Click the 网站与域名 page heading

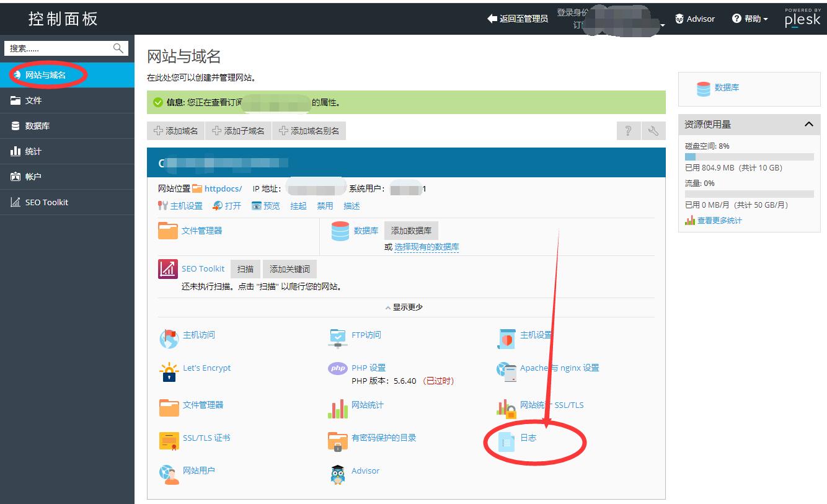tap(184, 56)
